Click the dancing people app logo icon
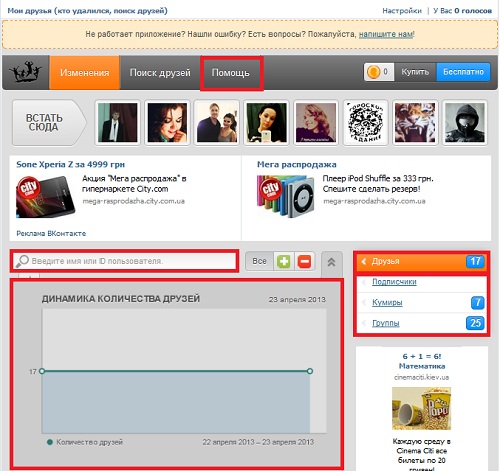The height and width of the screenshot is (471, 500). [x=25, y=72]
